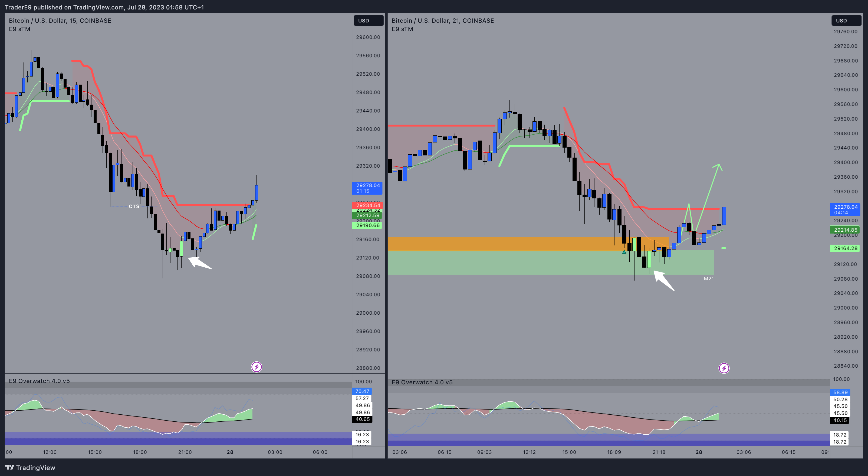Click the lightning bolt icon on right chart
The width and height of the screenshot is (868, 476).
tap(724, 368)
